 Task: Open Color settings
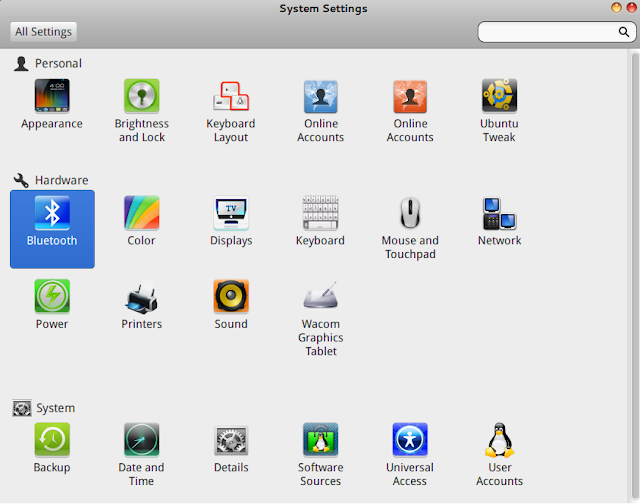click(141, 221)
